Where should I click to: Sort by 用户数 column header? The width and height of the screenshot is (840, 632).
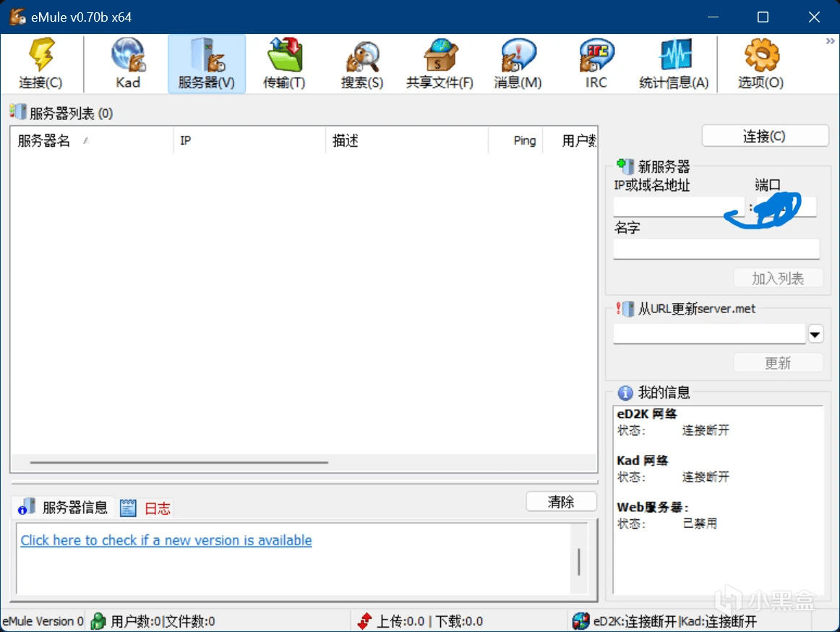pos(570,140)
